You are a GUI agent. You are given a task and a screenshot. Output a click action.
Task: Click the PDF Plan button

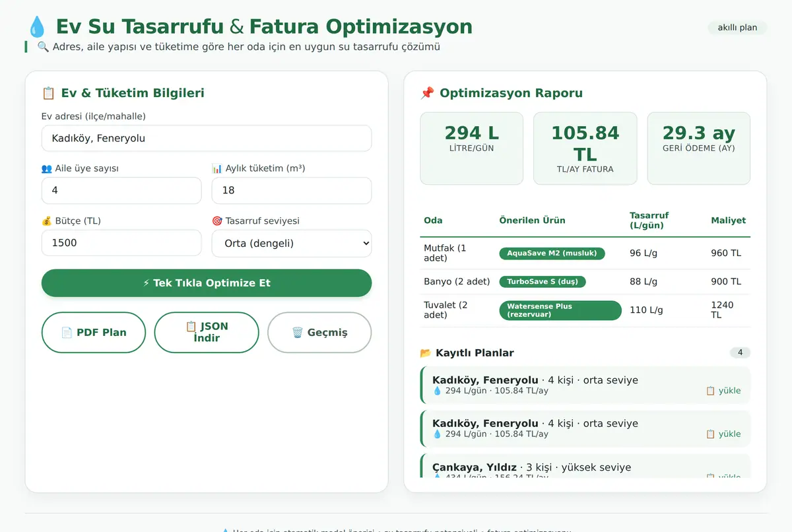94,333
